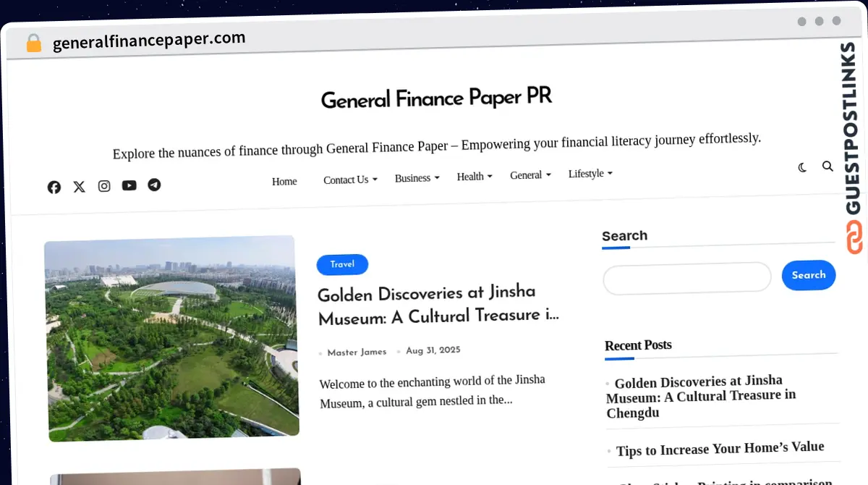Screen dimensions: 868x485
Task: Toggle dark mode with moon icon
Action: 803,167
